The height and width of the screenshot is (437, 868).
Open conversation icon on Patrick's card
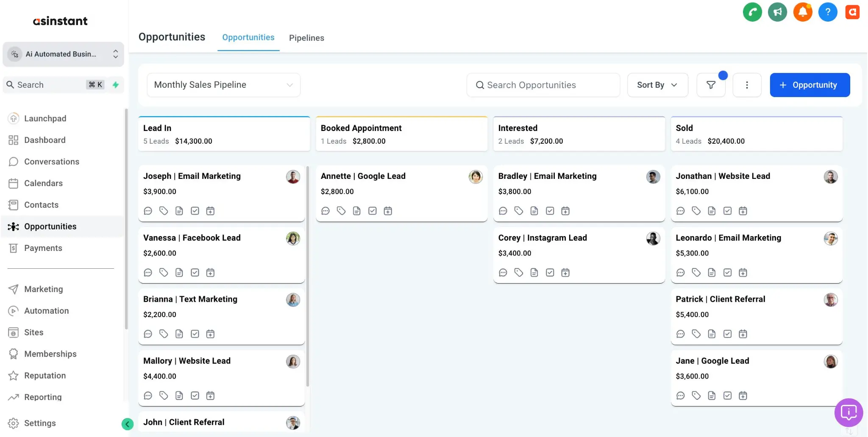point(681,334)
